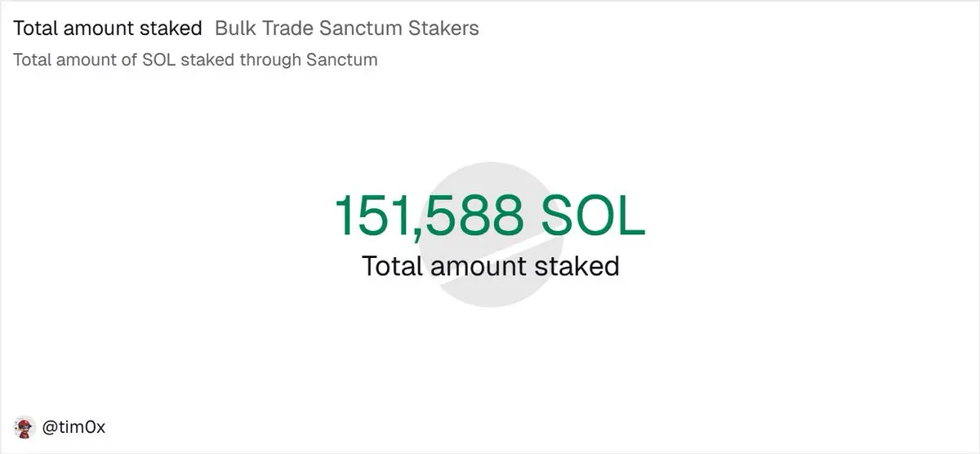Click the "Total amount of SOL staked through Sanctum" description

click(x=195, y=60)
